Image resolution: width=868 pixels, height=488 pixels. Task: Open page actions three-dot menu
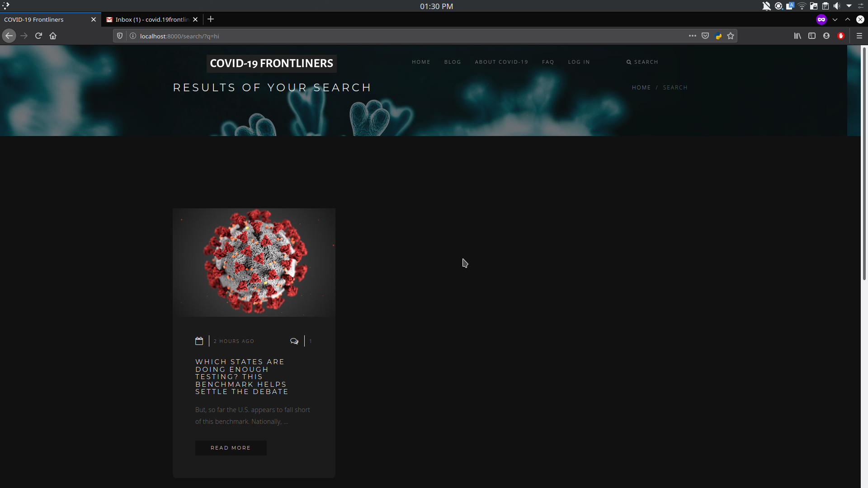pyautogui.click(x=692, y=36)
